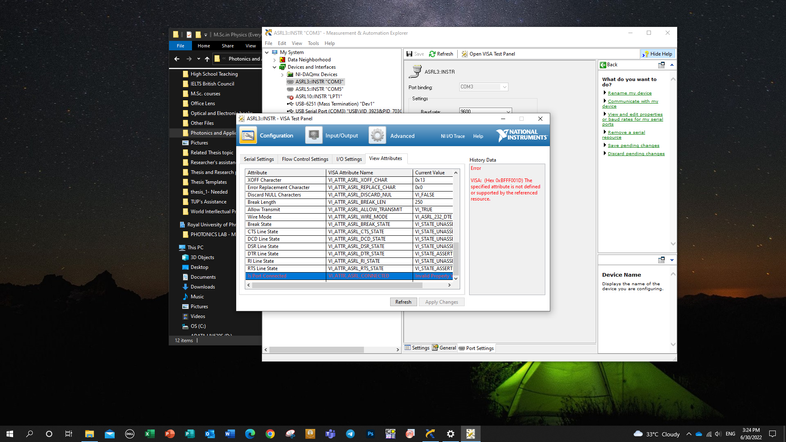Viewport: 786px width, 442px height.
Task: Switch to I/O Settings tab
Action: point(349,159)
